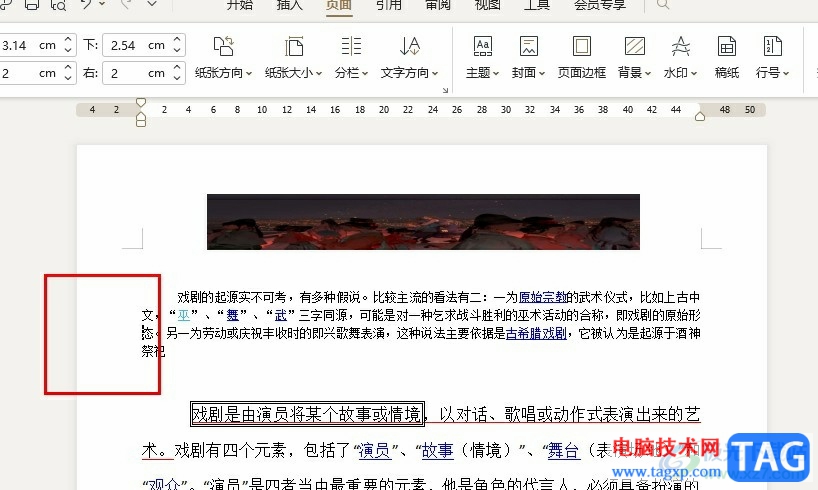818x490 pixels.
Task: Expand the 分栏 dropdown arrow
Action: (365, 74)
